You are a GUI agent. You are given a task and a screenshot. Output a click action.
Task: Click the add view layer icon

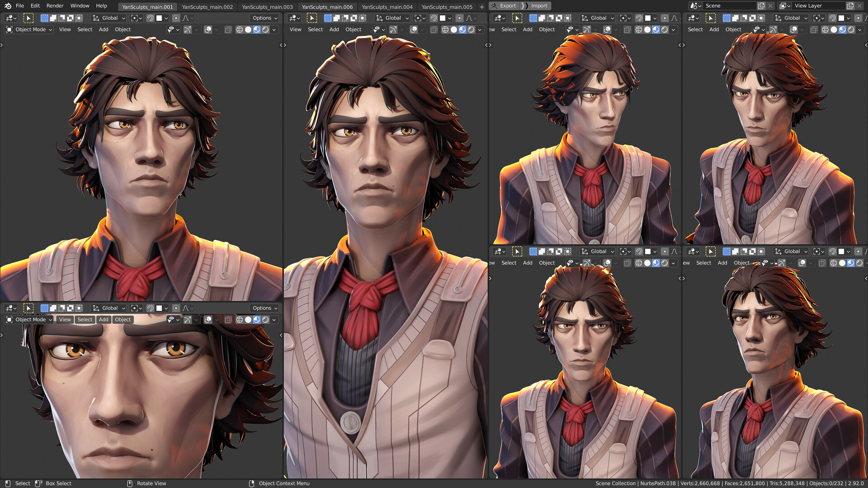coord(850,6)
